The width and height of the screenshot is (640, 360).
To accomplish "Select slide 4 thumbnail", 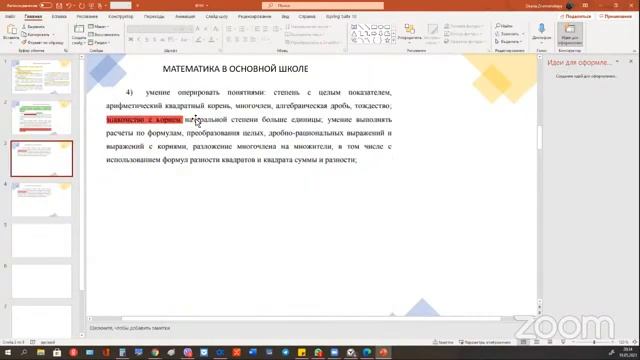I will point(41,200).
